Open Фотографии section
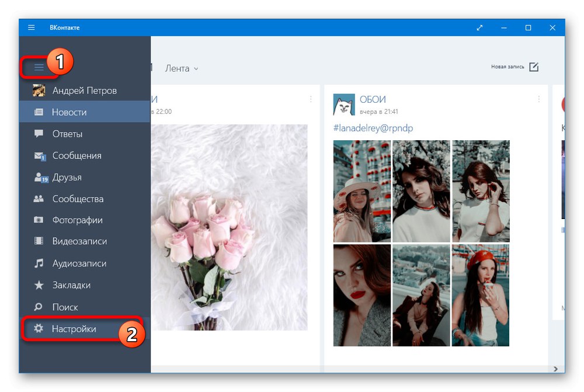 pyautogui.click(x=85, y=220)
